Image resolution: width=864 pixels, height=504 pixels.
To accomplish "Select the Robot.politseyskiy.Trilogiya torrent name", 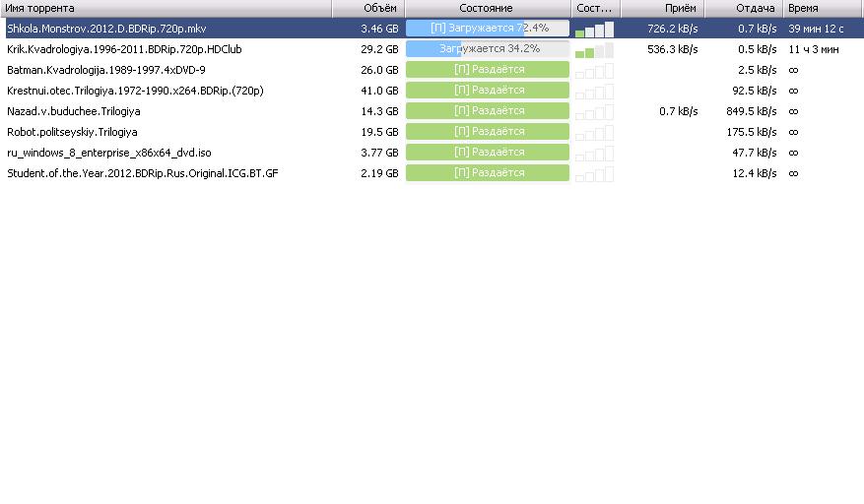I will point(72,132).
